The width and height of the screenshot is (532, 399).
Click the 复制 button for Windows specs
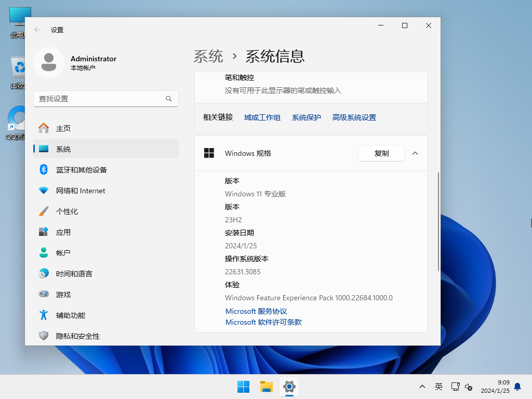click(x=381, y=153)
